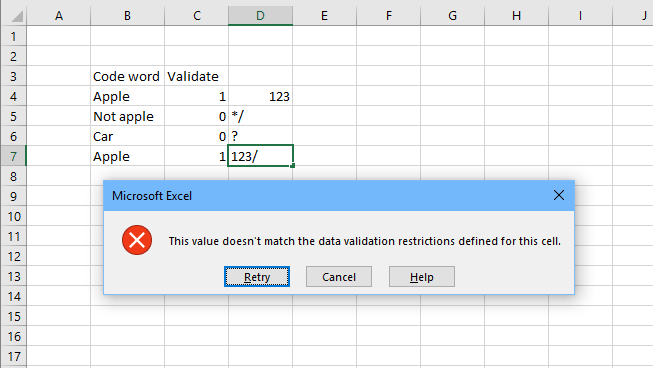Select column A header
This screenshot has width=653, height=368.
59,16
